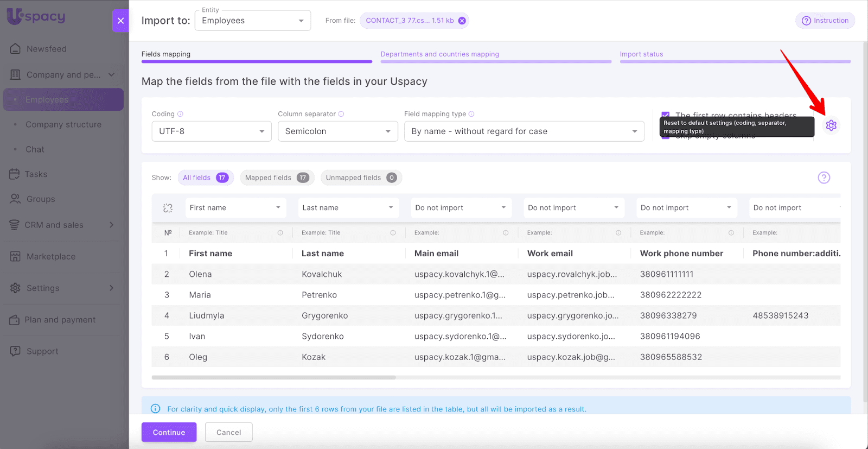Screen dimensions: 868x449
Task: Click the help question mark above the table
Action: [x=824, y=178]
